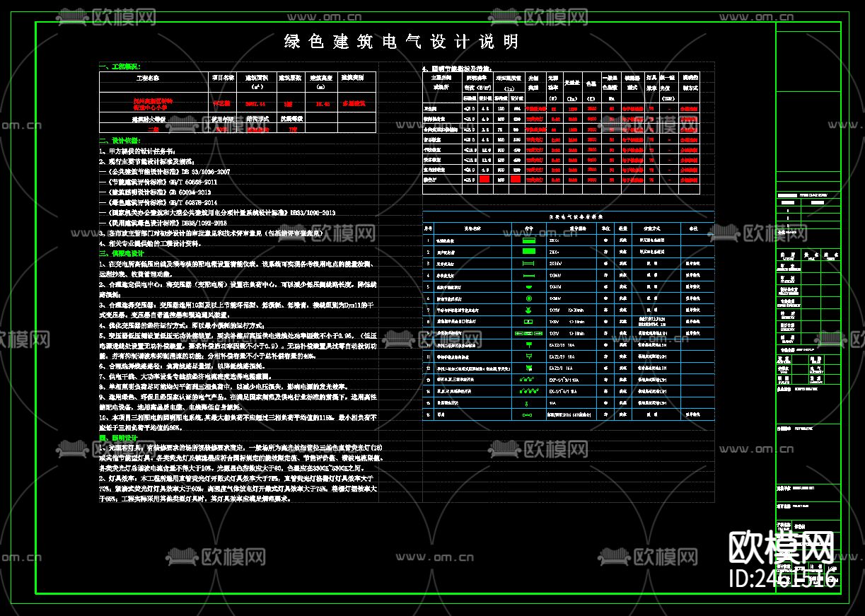
Task: Select the 《节能建筑评价标准》 reference line
Action: point(158,182)
